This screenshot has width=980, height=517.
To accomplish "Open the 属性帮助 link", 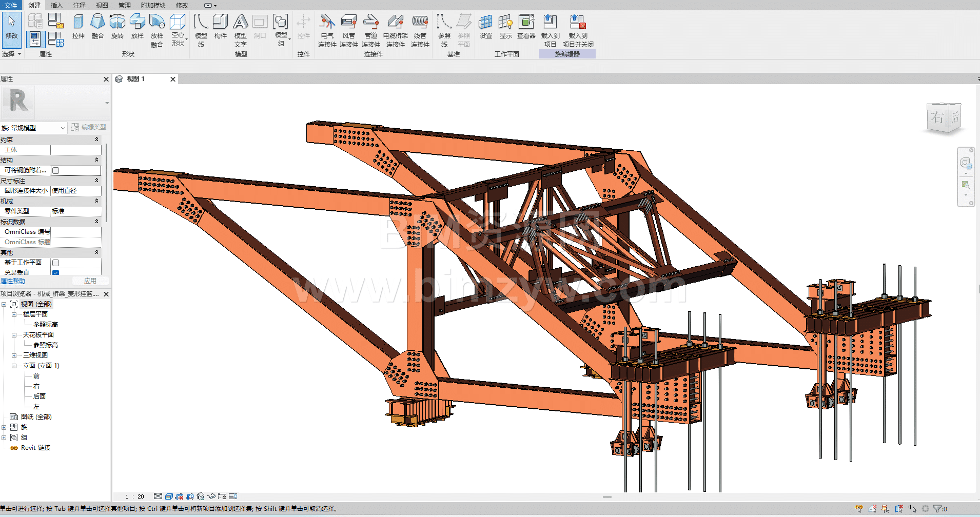I will pyautogui.click(x=13, y=281).
